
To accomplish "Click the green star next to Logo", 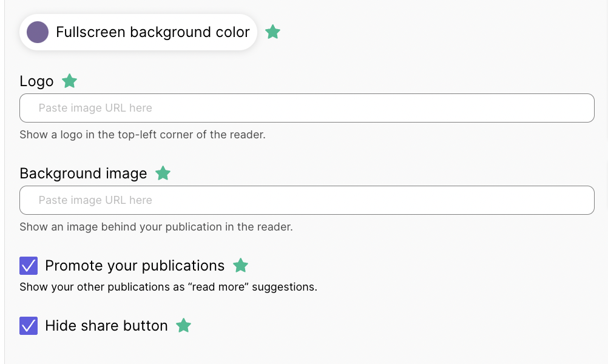I will (69, 81).
